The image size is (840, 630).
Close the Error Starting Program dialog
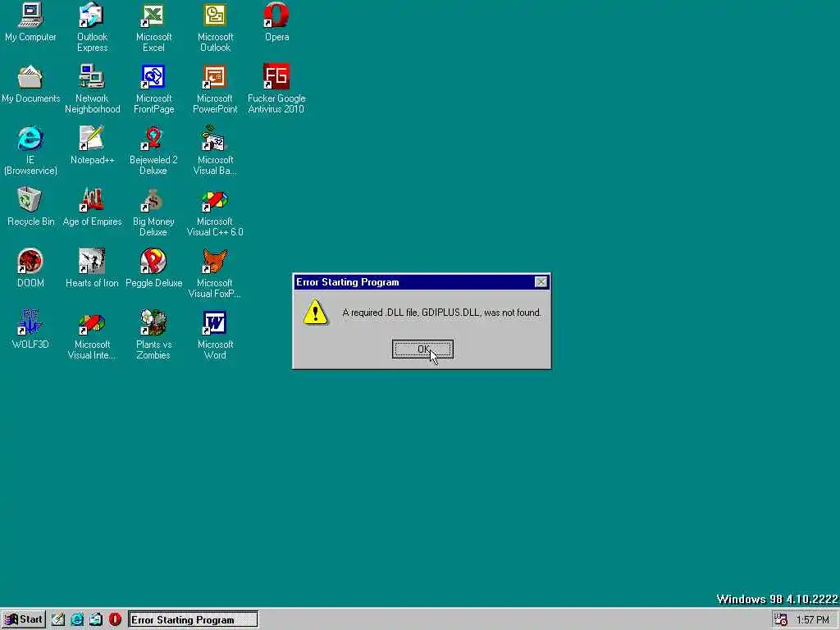click(541, 282)
